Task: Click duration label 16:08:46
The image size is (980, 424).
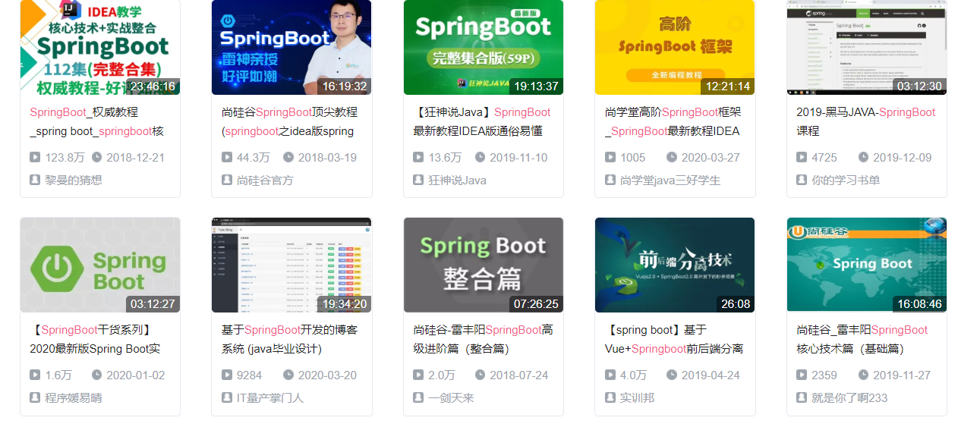Action: [920, 304]
